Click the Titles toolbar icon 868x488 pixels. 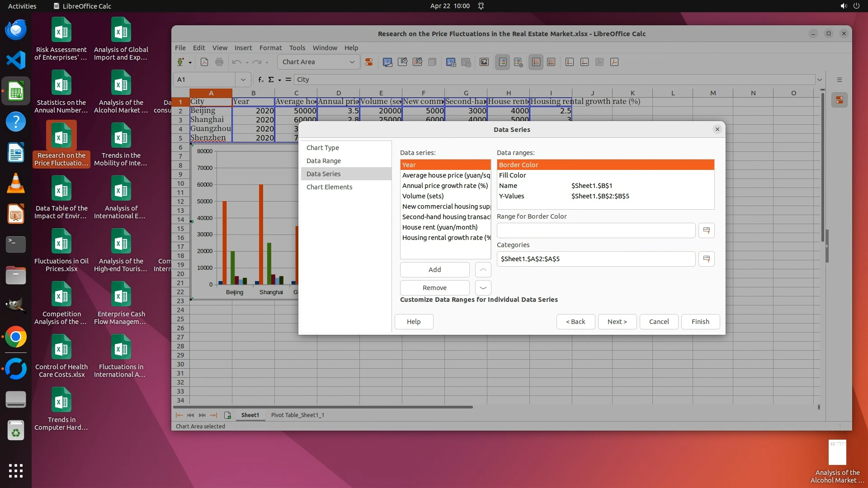[484, 62]
